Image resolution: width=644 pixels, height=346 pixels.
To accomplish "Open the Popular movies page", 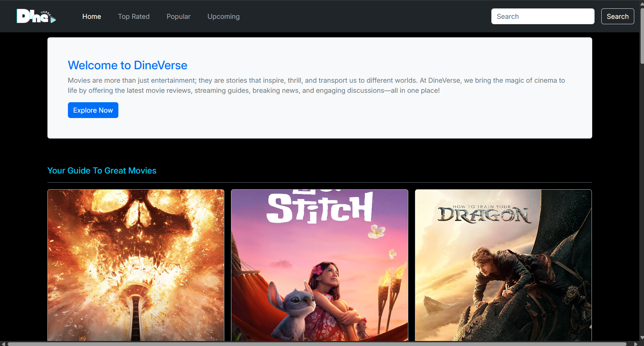I will coord(179,16).
